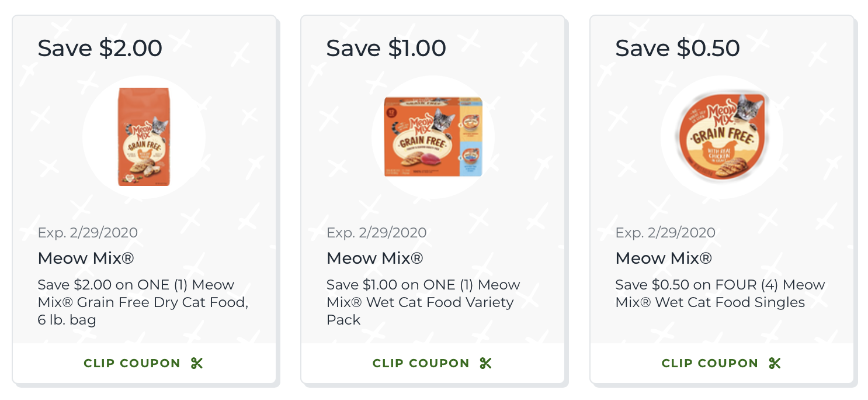
Task: Select the "Save $2.00" heading
Action: [100, 48]
